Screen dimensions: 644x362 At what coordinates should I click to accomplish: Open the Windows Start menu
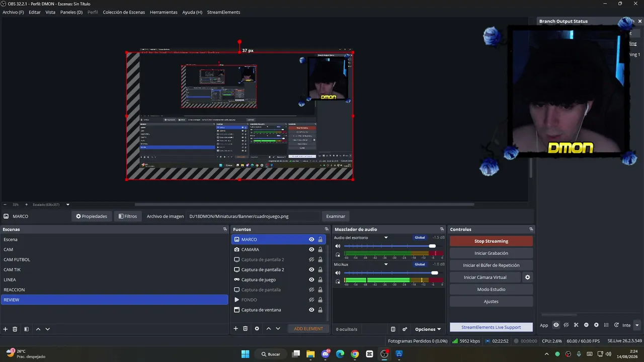245,354
